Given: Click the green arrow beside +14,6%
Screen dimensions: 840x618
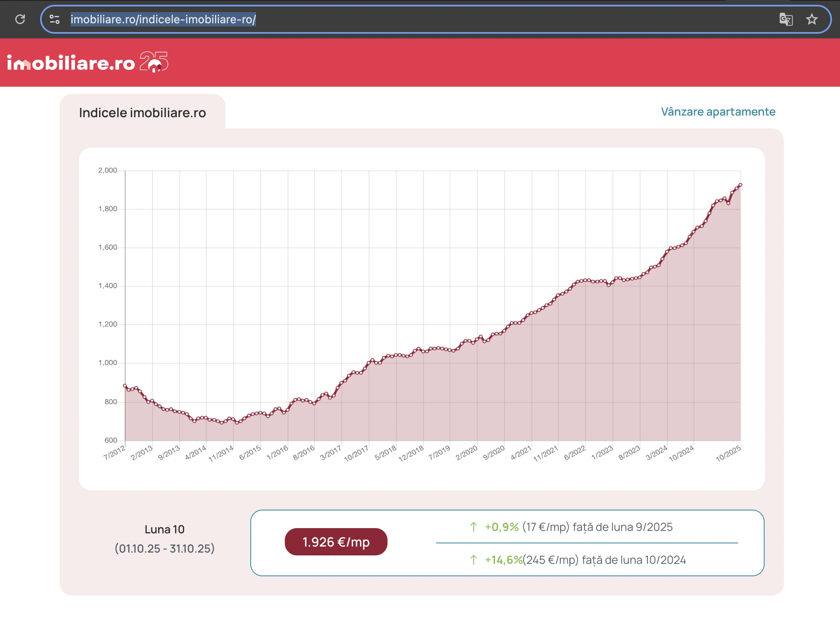Looking at the screenshot, I should pyautogui.click(x=473, y=560).
